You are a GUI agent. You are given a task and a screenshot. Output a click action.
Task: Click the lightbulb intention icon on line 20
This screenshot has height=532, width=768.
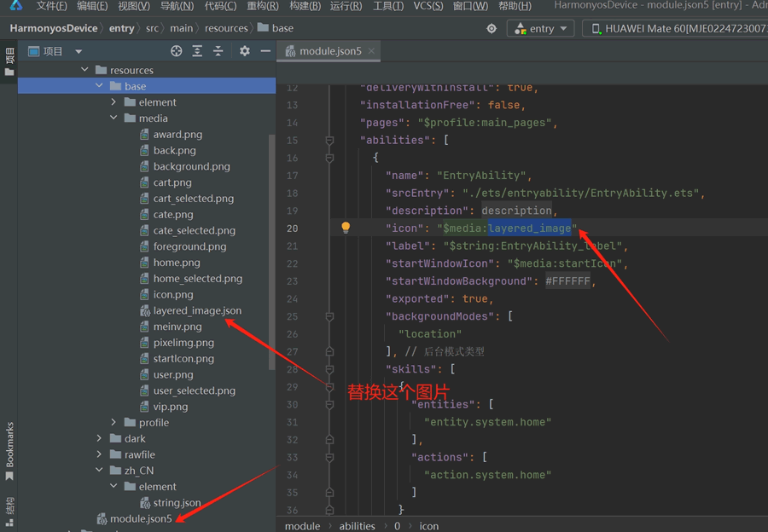346,227
